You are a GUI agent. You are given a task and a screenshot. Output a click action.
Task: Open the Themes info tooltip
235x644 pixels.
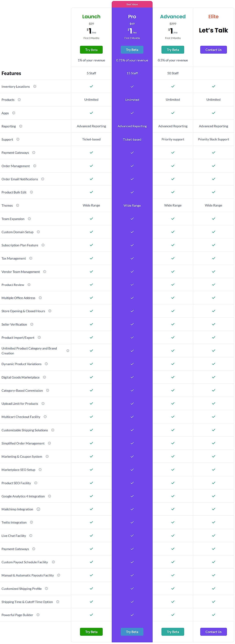click(18, 206)
